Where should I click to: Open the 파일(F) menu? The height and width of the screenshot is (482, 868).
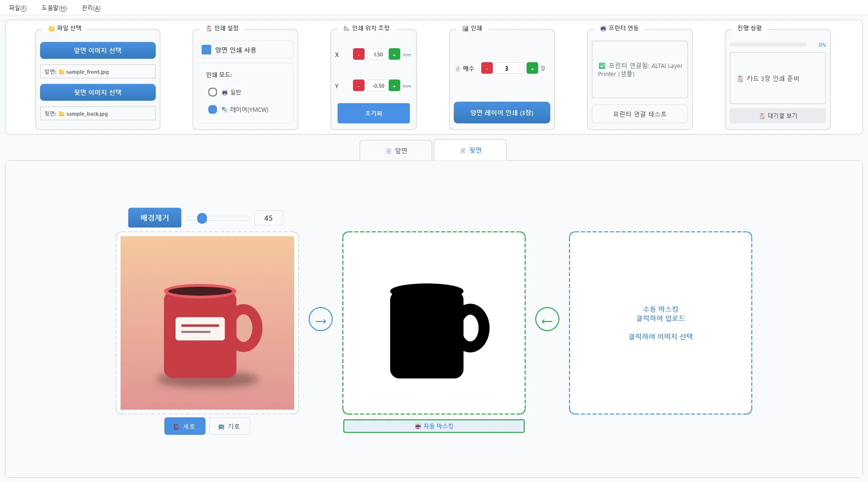(18, 8)
